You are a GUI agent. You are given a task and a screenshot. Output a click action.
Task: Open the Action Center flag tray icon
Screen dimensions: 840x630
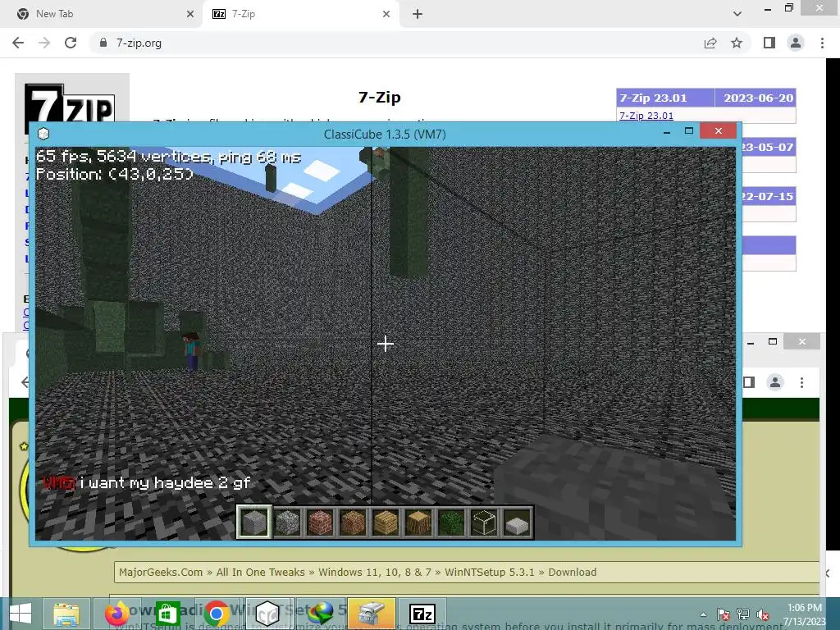coord(724,614)
